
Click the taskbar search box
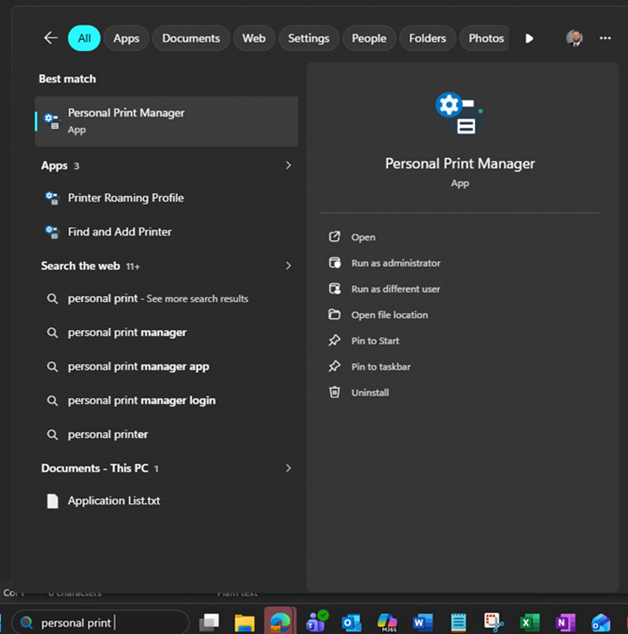[x=100, y=623]
